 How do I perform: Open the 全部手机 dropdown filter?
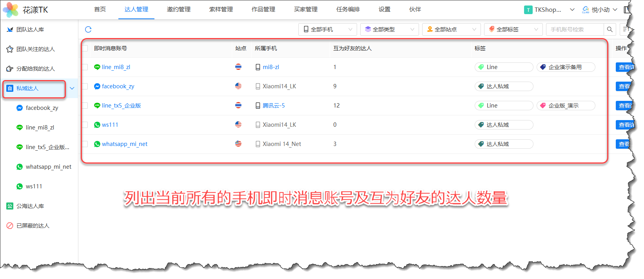(327, 29)
